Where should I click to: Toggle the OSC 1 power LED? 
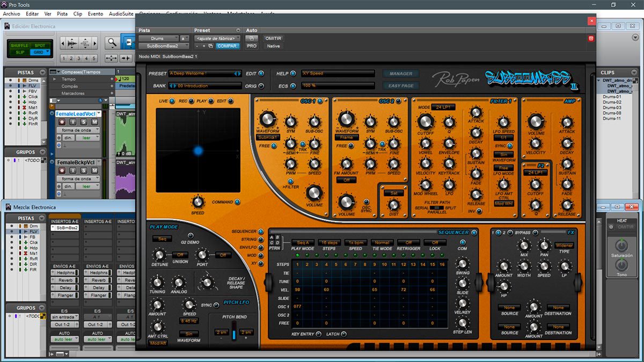coord(320,101)
